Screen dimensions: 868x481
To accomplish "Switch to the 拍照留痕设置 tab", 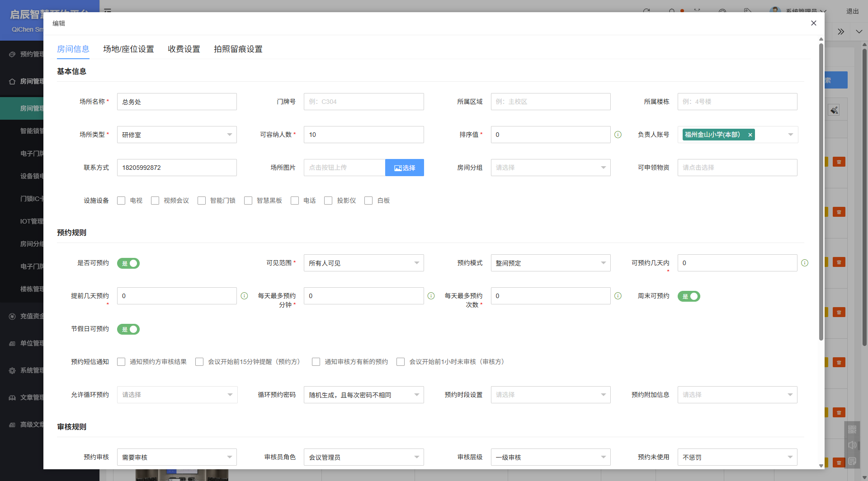I will point(238,49).
